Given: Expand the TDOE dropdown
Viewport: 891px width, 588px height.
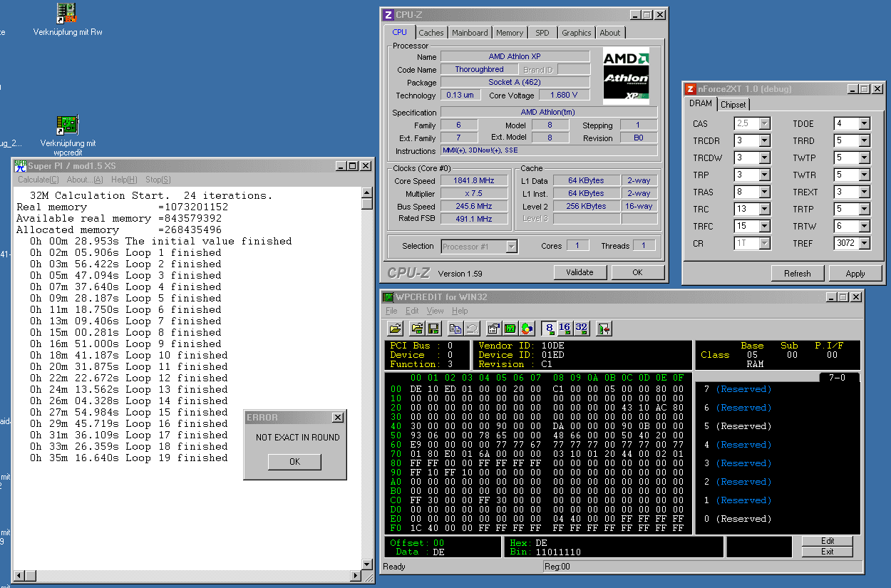Looking at the screenshot, I should 865,124.
